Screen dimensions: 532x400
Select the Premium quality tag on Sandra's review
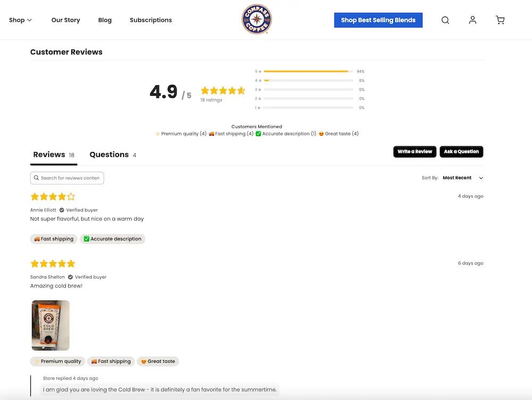coord(57,361)
